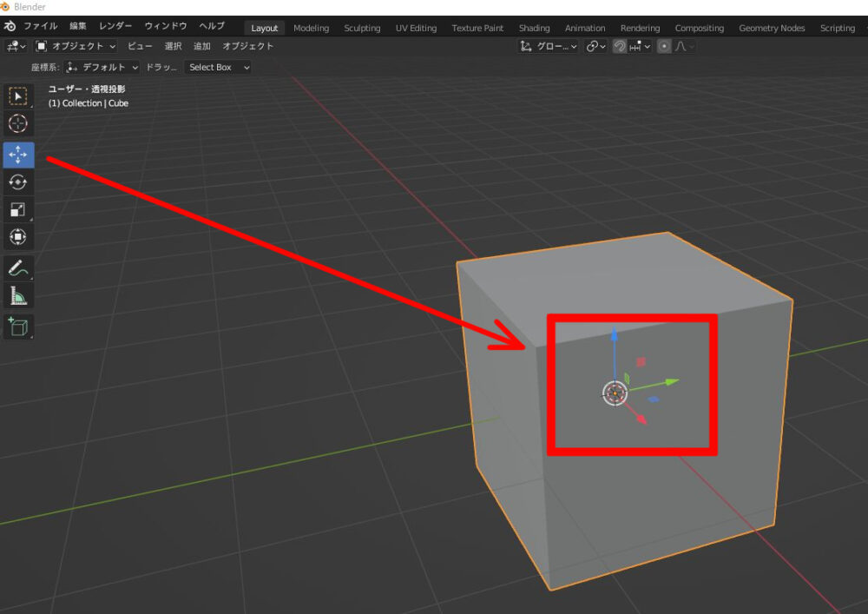Activate the Move tool
Viewport: 868px width, 614px height.
pyautogui.click(x=18, y=155)
